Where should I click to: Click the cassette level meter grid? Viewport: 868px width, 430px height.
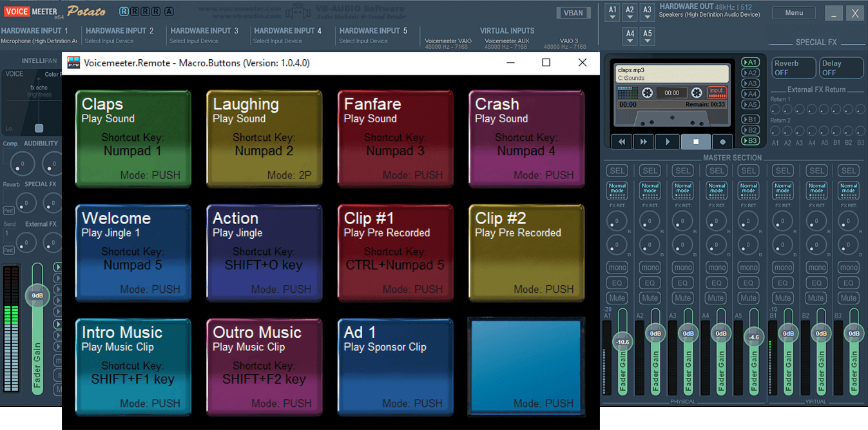pyautogui.click(x=629, y=93)
